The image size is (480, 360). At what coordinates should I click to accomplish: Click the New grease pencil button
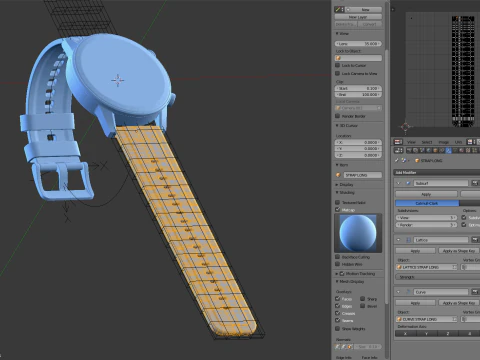pyautogui.click(x=365, y=9)
